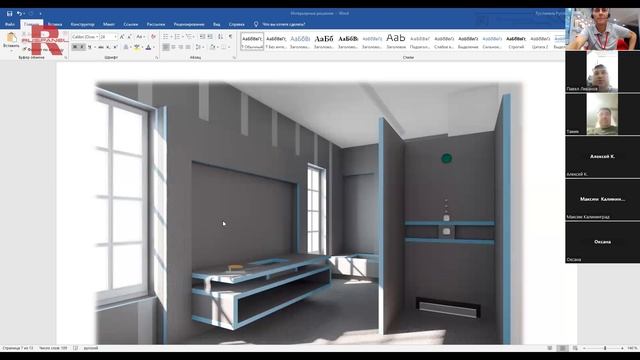Click the zoom slider in the status bar
The width and height of the screenshot is (640, 360).
click(604, 348)
